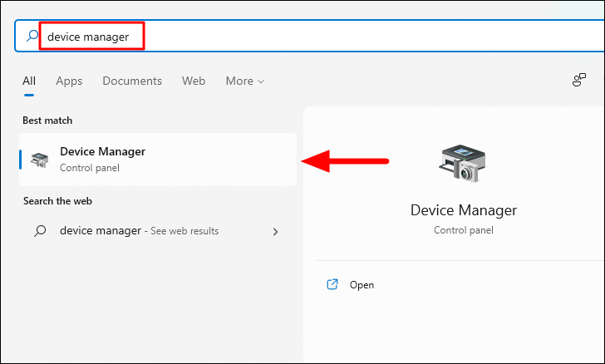
Task: Click into the search text field
Action: coord(308,36)
